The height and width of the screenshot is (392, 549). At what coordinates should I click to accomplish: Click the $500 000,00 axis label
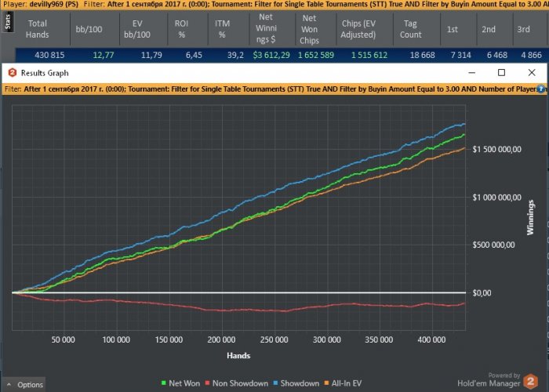click(493, 245)
